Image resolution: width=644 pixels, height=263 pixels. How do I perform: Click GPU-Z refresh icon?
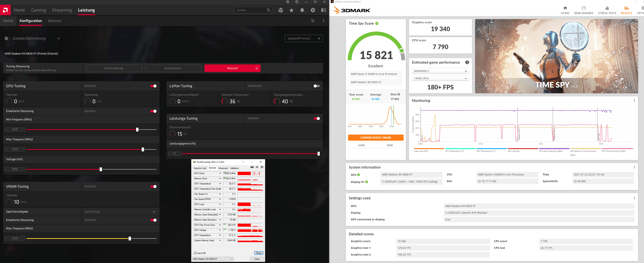click(257, 167)
